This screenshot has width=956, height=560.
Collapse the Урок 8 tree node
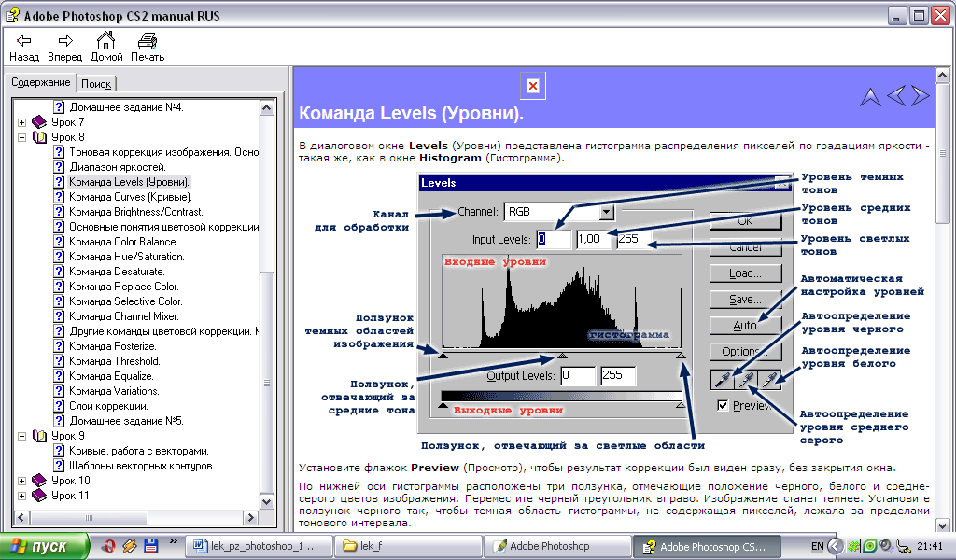(x=22, y=138)
